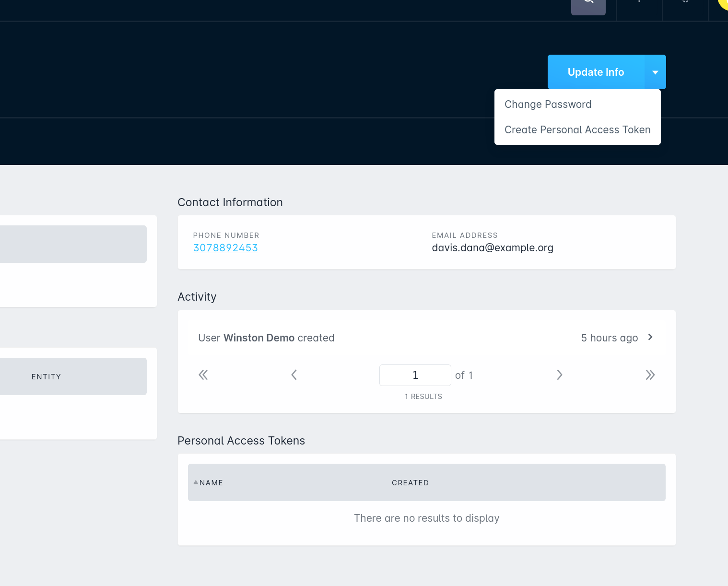Screen dimensions: 728x586
Task: Open the Winston Demo activity entry chevron
Action: click(x=650, y=337)
